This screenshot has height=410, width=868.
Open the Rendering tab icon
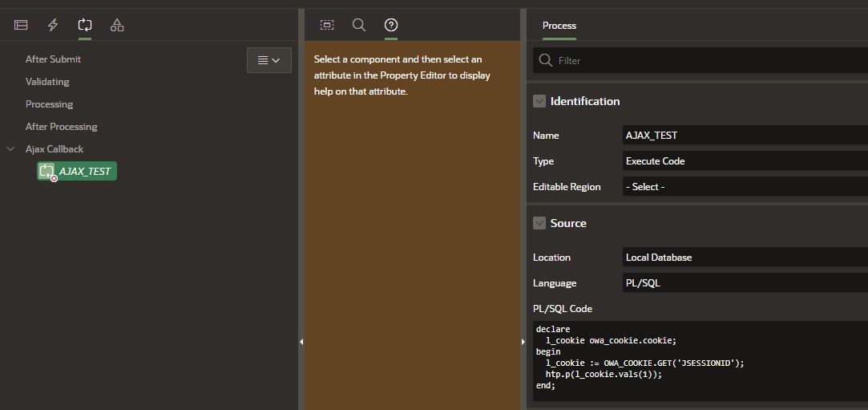coord(21,25)
